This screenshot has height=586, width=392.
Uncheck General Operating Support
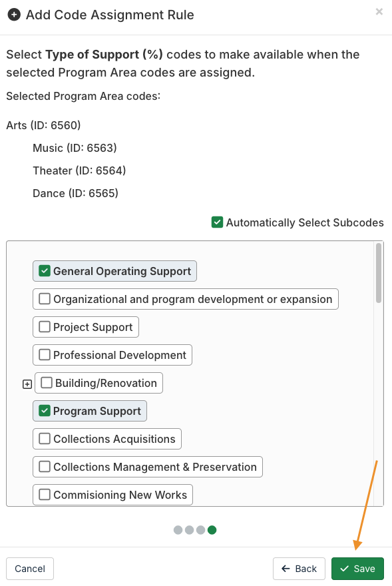45,270
